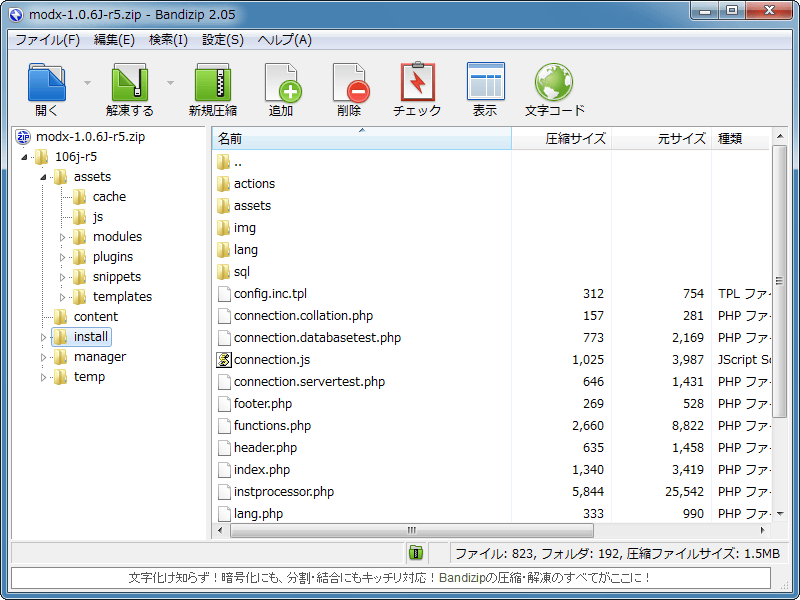The height and width of the screenshot is (600, 800).
Task: Expand the manager folder in tree
Action: click(43, 357)
